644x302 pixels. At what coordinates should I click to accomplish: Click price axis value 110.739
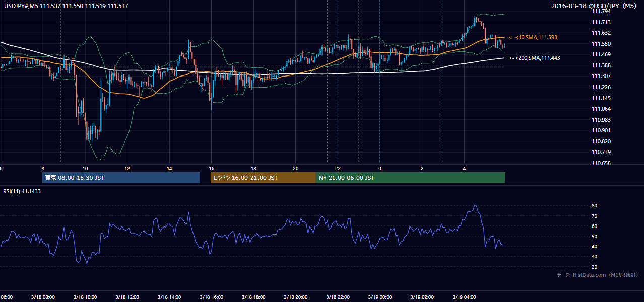tap(601, 152)
